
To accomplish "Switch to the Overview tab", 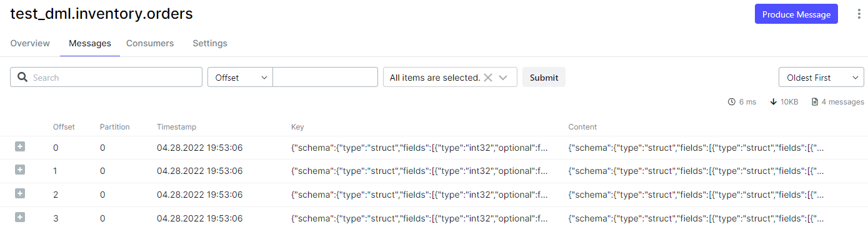I will pyautogui.click(x=30, y=43).
